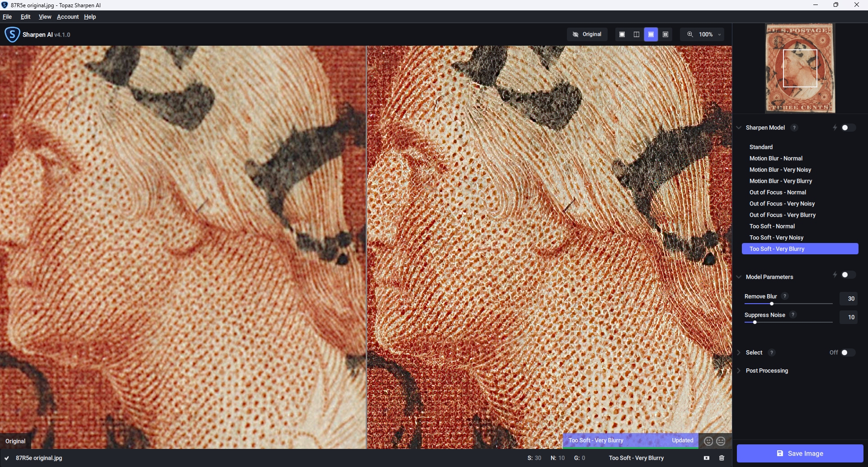Click the stamp navigator thumbnail

point(800,68)
